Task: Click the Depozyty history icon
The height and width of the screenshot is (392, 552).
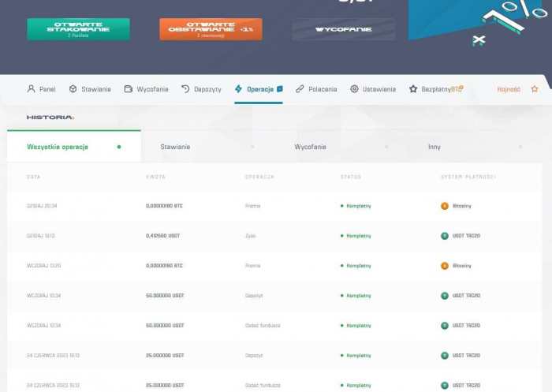Action: pos(185,89)
